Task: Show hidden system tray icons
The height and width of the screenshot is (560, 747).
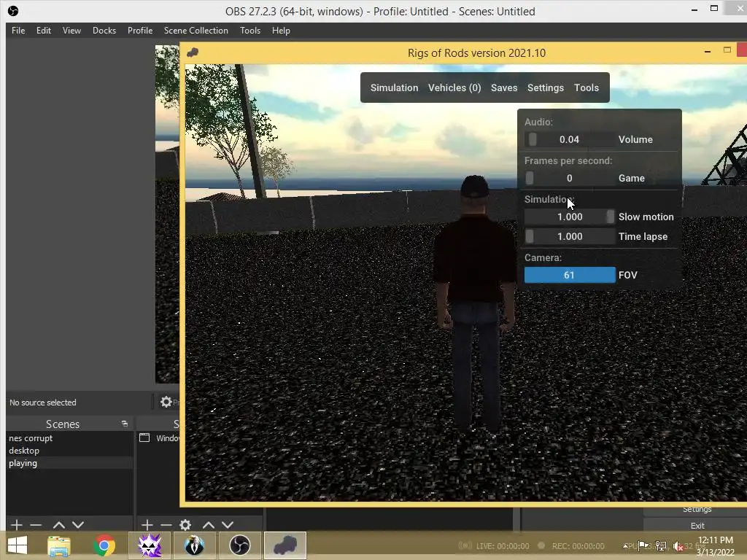Action: (x=625, y=545)
